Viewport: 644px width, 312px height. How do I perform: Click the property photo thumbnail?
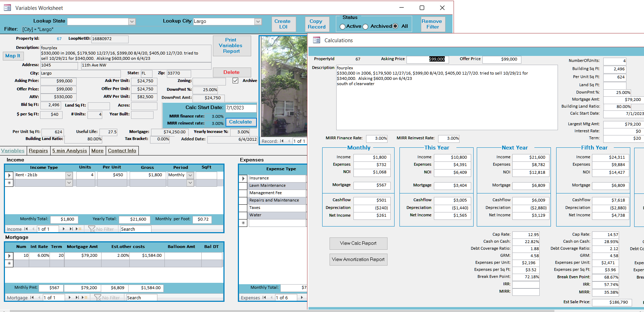[x=284, y=86]
